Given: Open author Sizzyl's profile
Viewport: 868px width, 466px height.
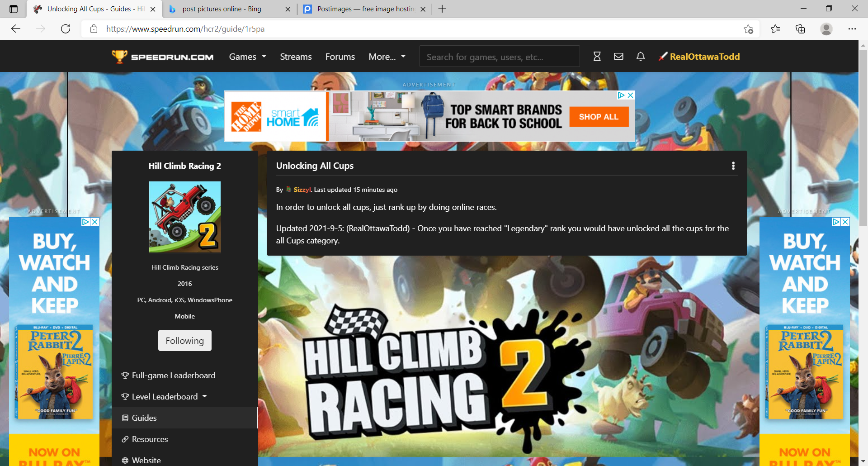Looking at the screenshot, I should [x=302, y=190].
